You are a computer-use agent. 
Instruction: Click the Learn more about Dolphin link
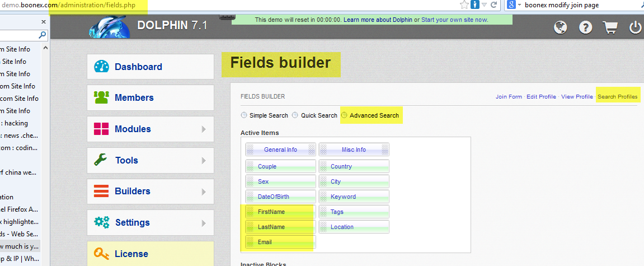(x=378, y=20)
